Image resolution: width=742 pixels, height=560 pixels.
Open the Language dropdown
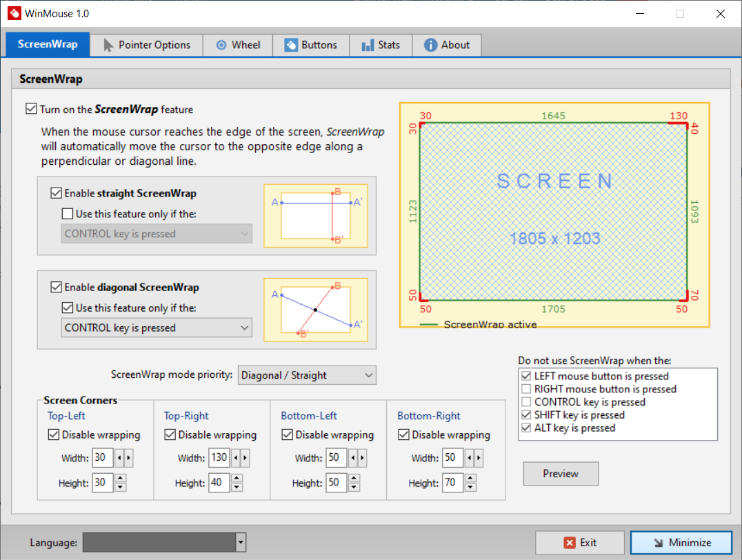164,543
